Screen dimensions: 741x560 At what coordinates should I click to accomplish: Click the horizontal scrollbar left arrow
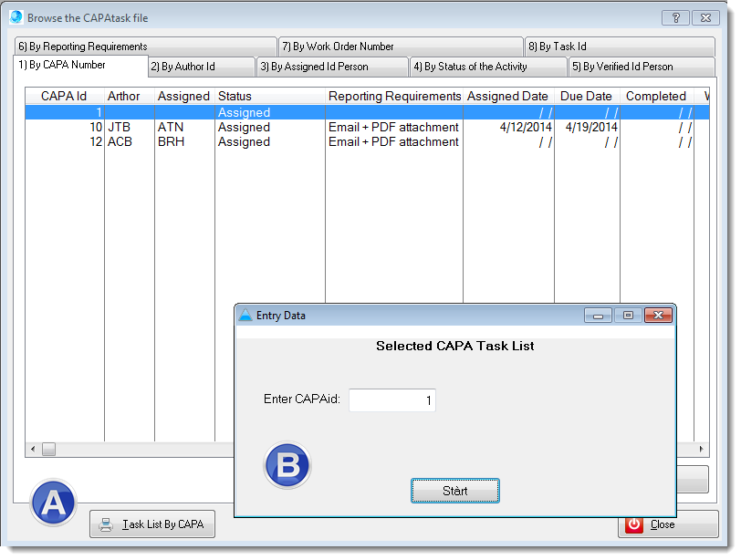32,449
